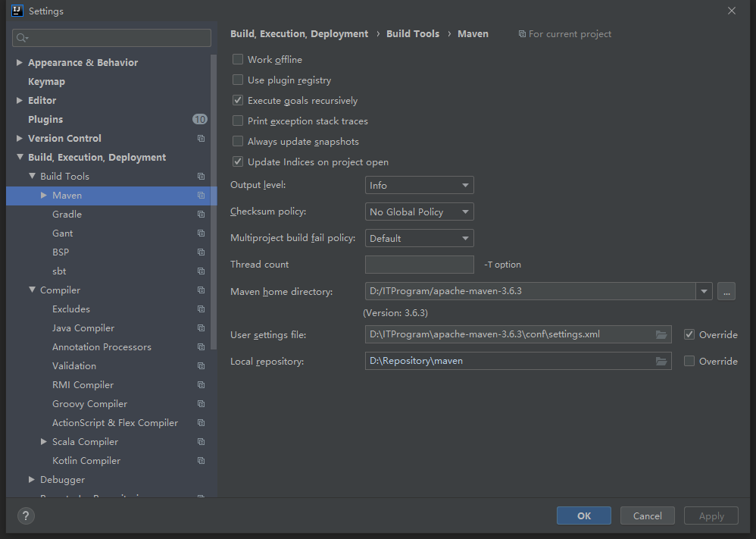This screenshot has width=756, height=539.
Task: Expand the Version Control section arrow
Action: pyautogui.click(x=19, y=139)
